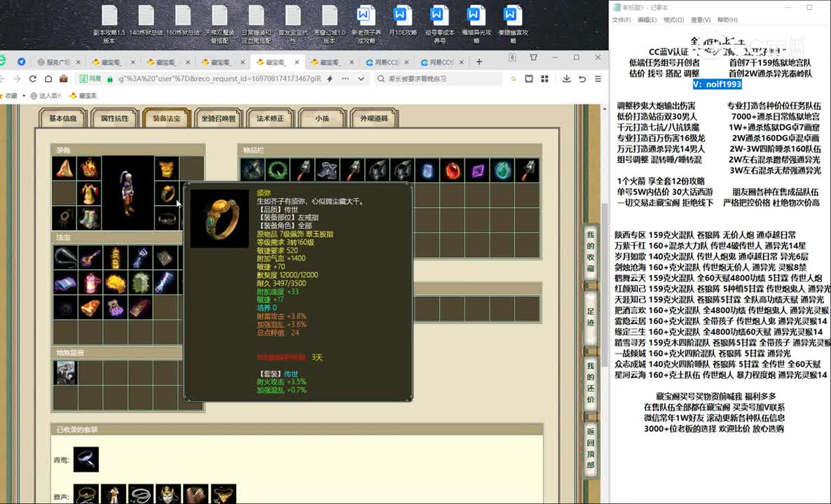Click the undo-close-tab arrow icon
This screenshot has width=831, height=504.
(582, 79)
